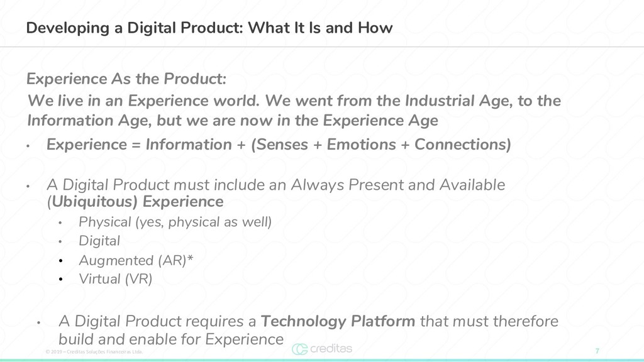Click the 2019 Creditas copyright footer text
The height and width of the screenshot is (362, 644).
(94, 352)
